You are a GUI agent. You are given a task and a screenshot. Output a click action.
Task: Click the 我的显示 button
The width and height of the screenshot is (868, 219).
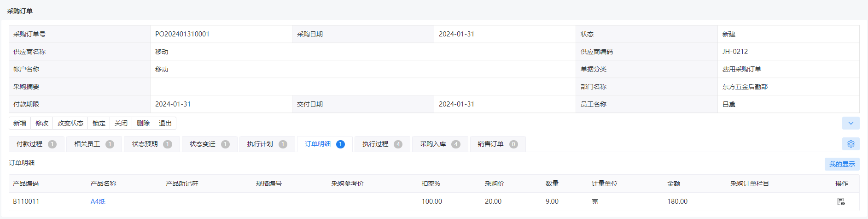pos(842,164)
